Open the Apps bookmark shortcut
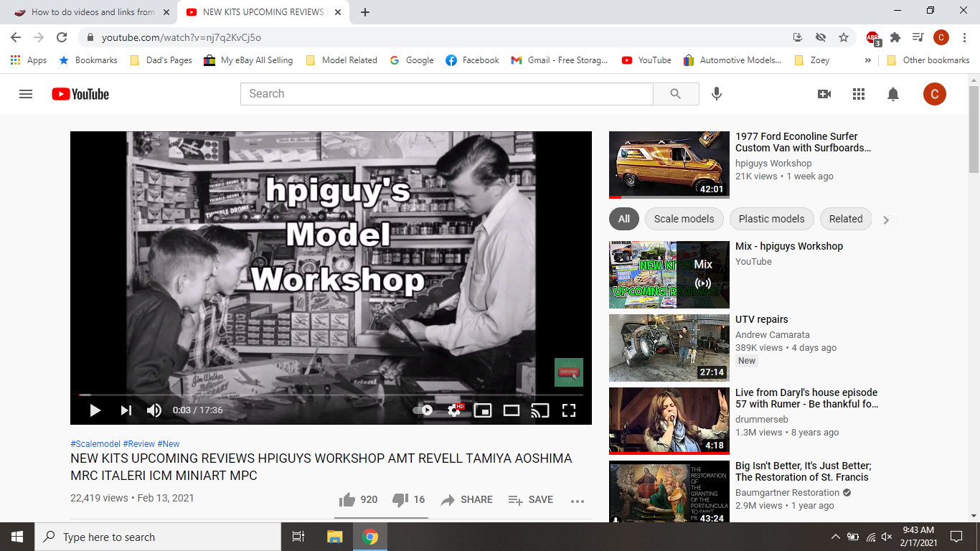Image resolution: width=980 pixels, height=551 pixels. (29, 60)
